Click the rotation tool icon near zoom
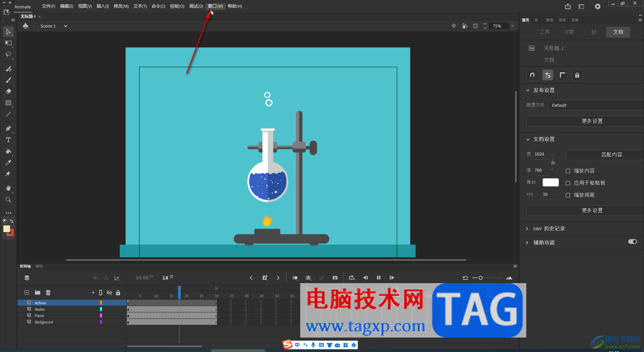Screen dimensions: 644x352 click(x=465, y=26)
